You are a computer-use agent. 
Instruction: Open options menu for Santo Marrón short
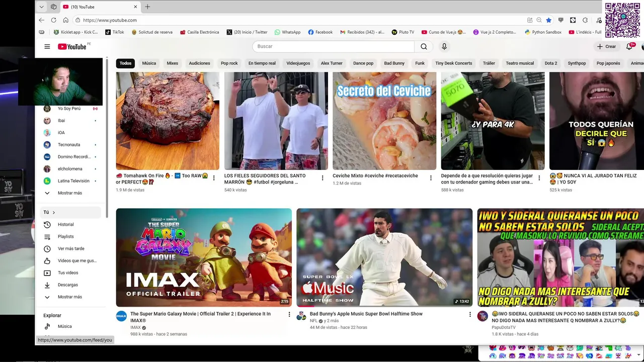coord(323,178)
